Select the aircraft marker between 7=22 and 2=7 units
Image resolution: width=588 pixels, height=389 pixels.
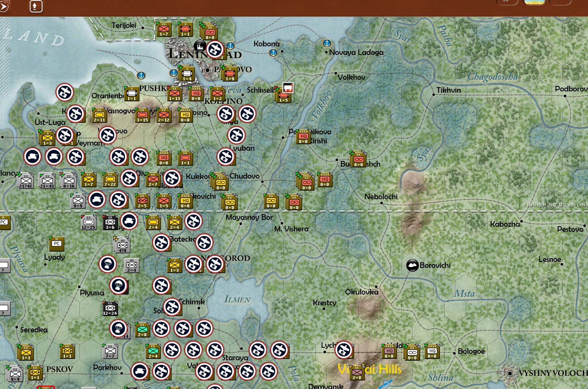(x=129, y=178)
